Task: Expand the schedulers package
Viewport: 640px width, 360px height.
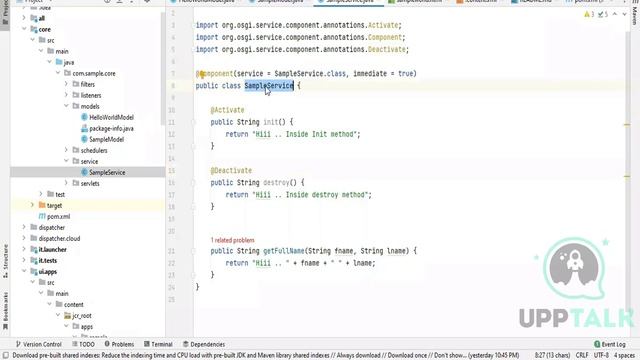Action: 67,150
